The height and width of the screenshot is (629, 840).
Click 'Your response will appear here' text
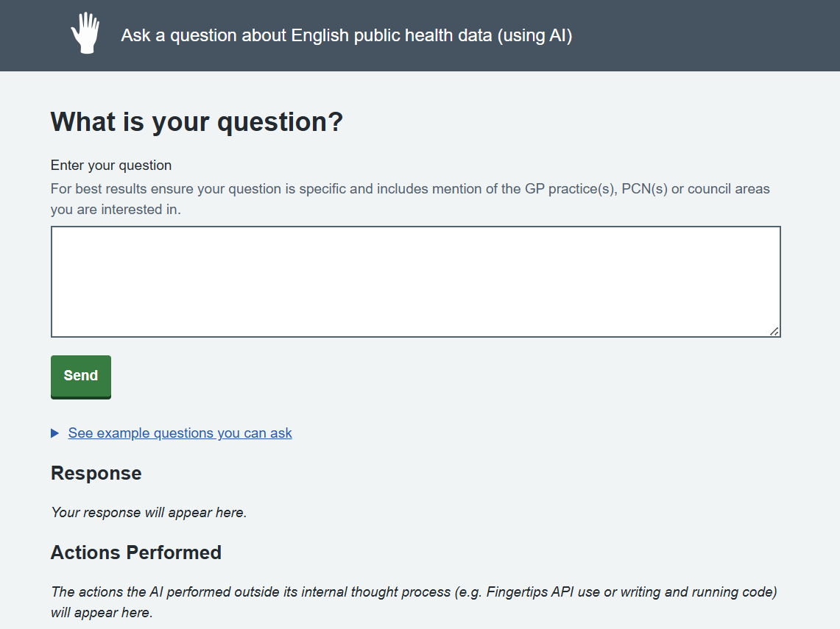pos(149,512)
